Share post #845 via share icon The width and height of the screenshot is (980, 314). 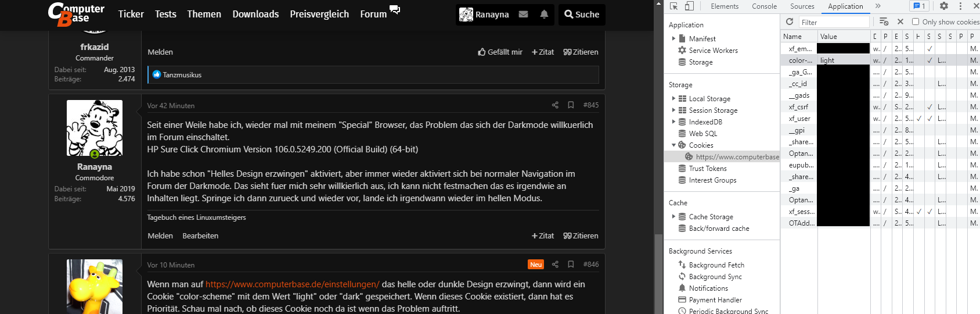[555, 105]
